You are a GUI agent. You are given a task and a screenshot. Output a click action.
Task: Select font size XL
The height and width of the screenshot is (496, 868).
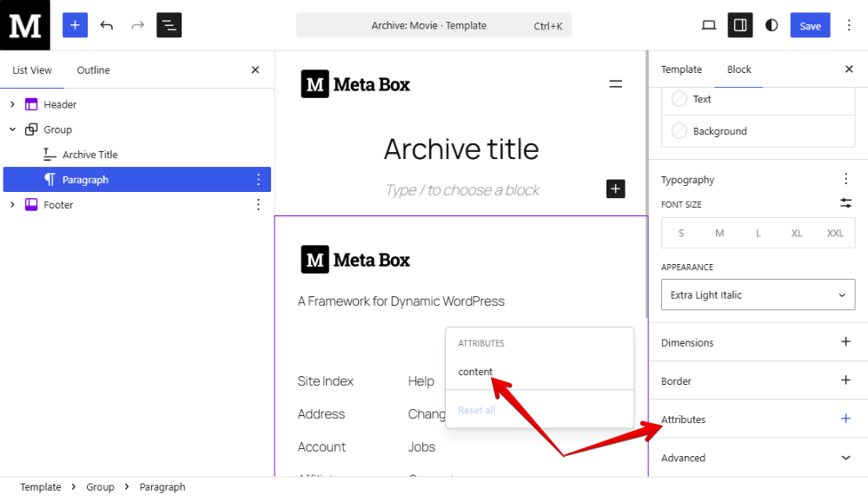797,233
